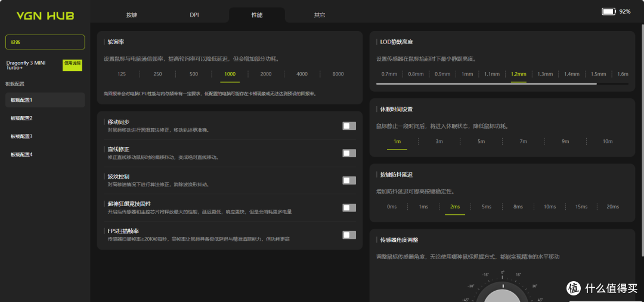
Task: Set debounce delay to 5ms
Action: 487,207
